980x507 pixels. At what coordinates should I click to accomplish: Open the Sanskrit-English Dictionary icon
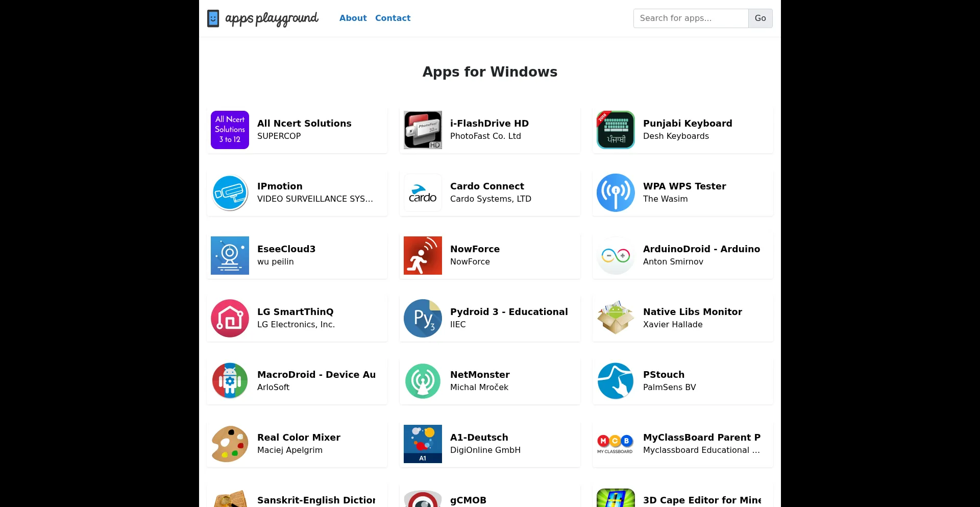(x=230, y=498)
